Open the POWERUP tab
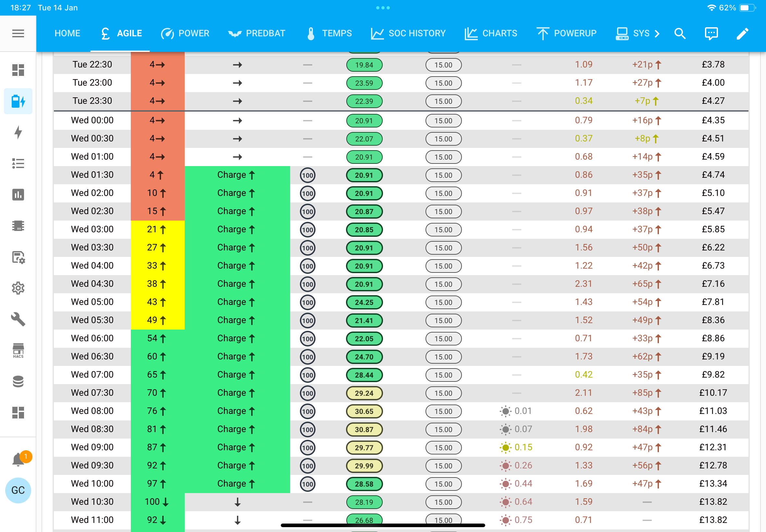The height and width of the screenshot is (532, 766). 567,33
